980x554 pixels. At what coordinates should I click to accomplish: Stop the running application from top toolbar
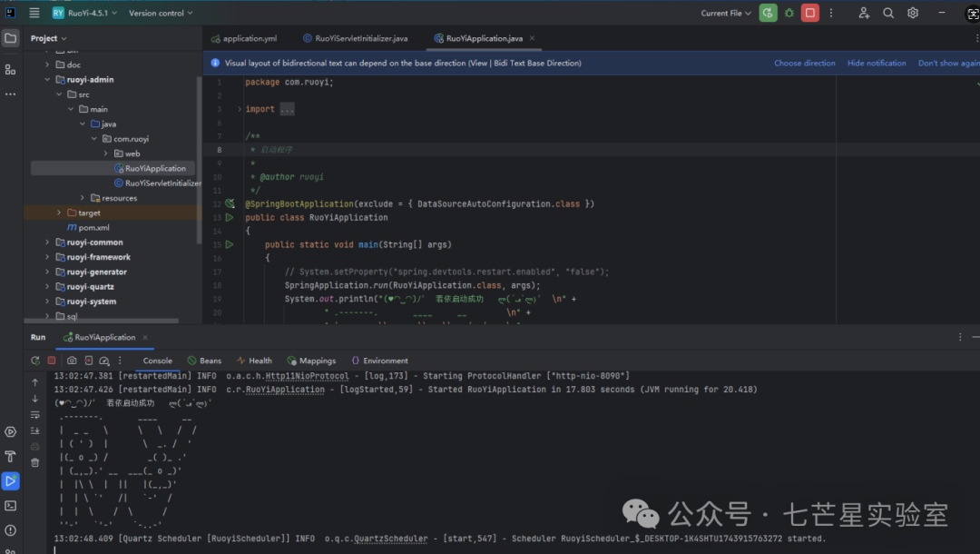coord(810,13)
